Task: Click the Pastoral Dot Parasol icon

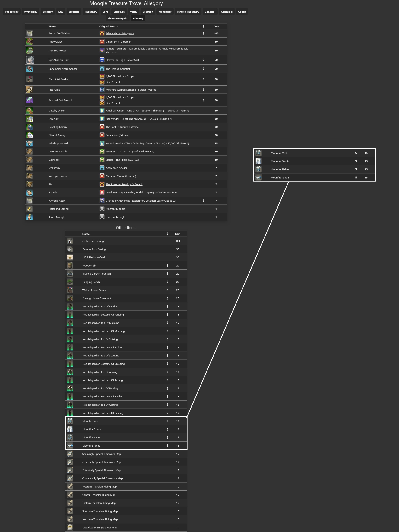Action: coord(29,100)
